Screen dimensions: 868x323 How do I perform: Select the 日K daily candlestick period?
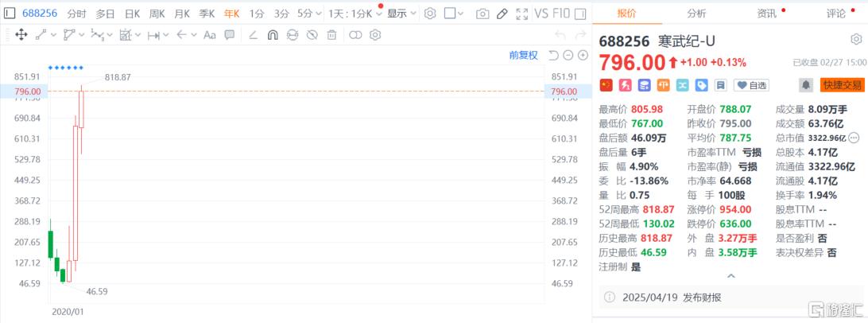[132, 14]
